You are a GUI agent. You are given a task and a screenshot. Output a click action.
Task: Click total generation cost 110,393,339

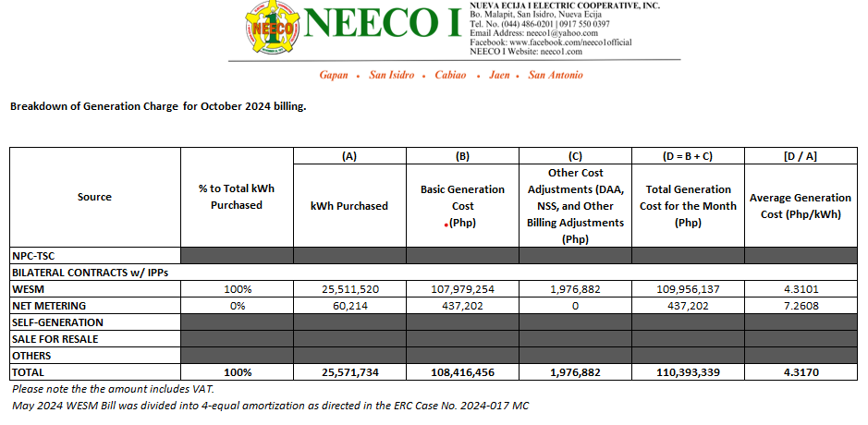tap(687, 372)
